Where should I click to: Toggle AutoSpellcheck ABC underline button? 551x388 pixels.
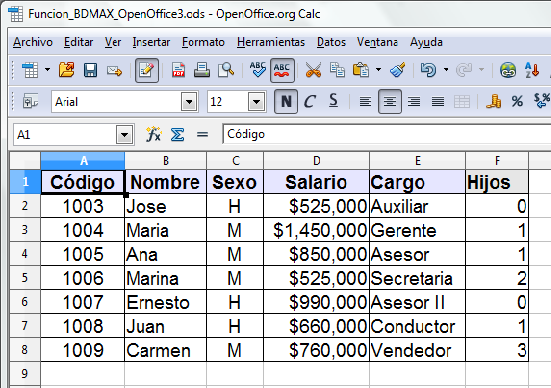coord(282,70)
